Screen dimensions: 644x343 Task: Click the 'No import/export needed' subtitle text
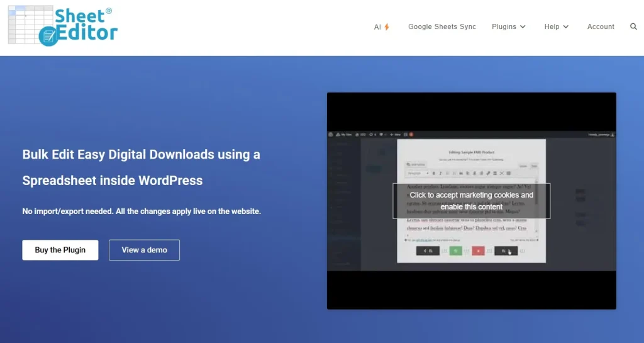pos(142,211)
